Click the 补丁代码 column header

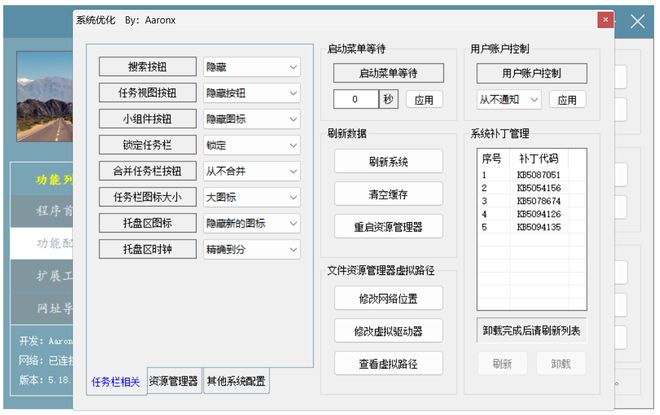pos(539,159)
